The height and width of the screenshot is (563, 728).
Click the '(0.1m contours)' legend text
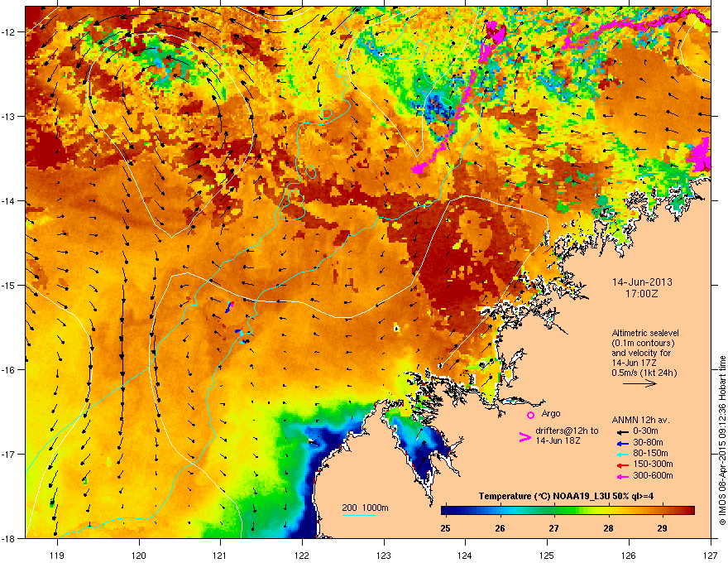pyautogui.click(x=643, y=343)
